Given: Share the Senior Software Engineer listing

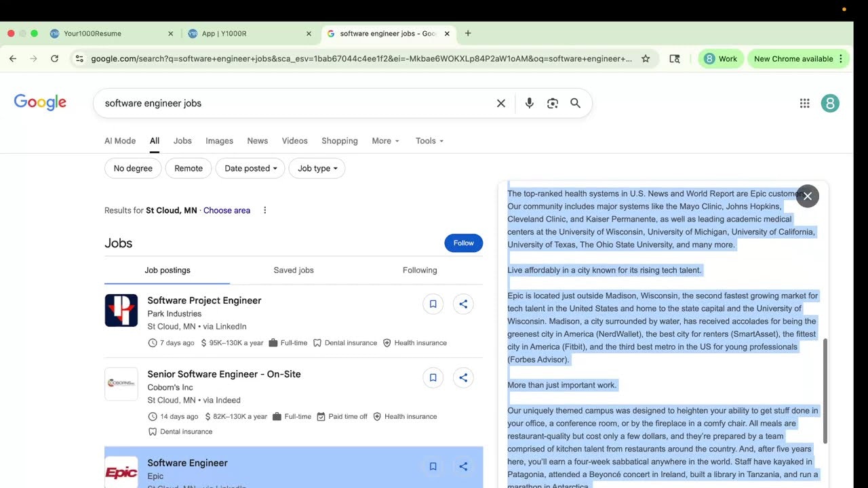Looking at the screenshot, I should pyautogui.click(x=463, y=378).
